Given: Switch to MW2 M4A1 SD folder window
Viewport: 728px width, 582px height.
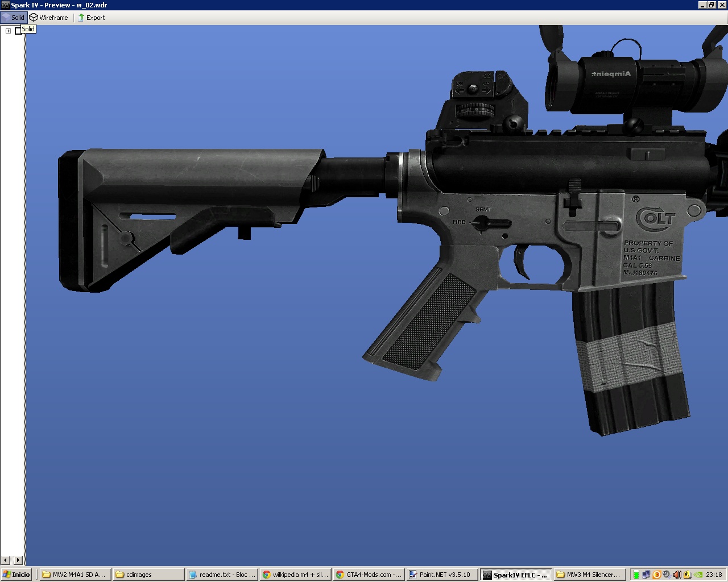Looking at the screenshot, I should (x=75, y=575).
